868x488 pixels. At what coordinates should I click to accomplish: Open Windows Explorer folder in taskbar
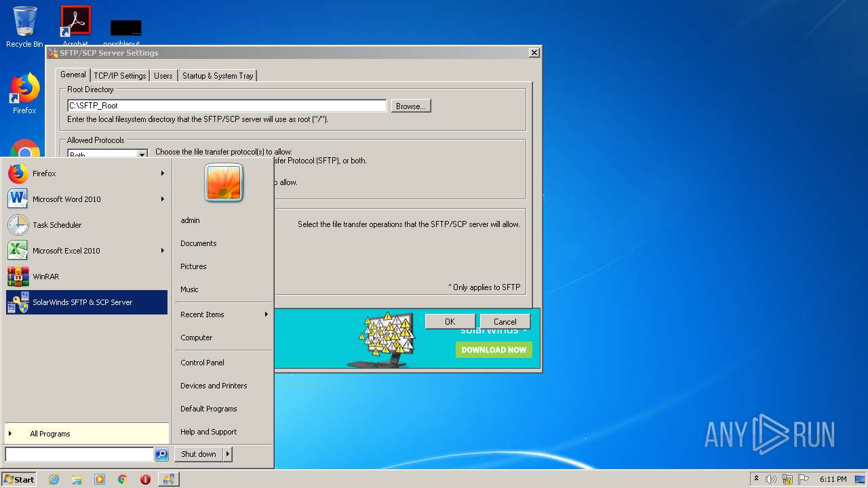point(77,479)
